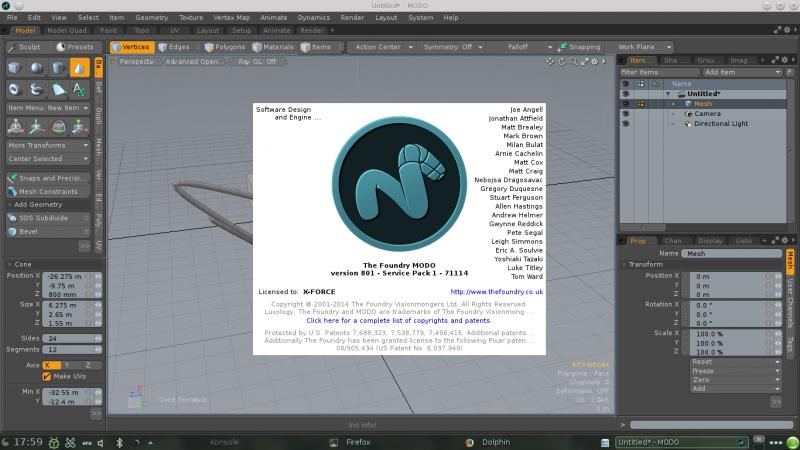Click the Bevel button
The height and width of the screenshot is (450, 800).
pyautogui.click(x=48, y=232)
